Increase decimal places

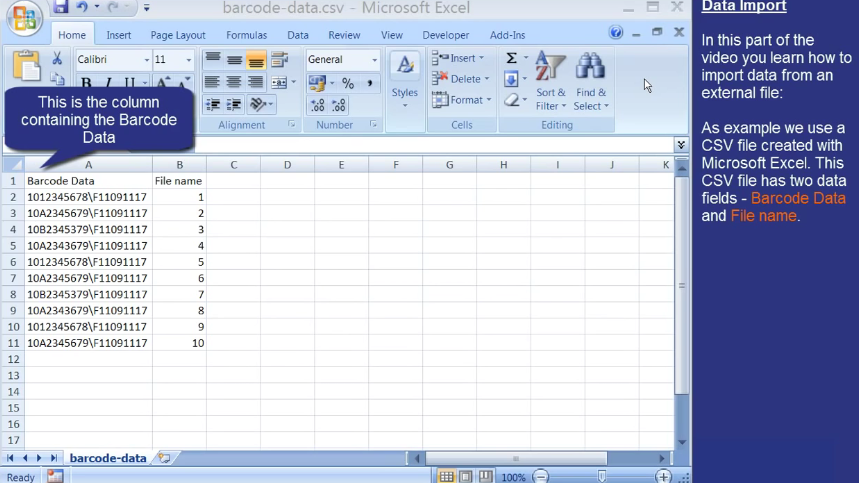pyautogui.click(x=317, y=105)
